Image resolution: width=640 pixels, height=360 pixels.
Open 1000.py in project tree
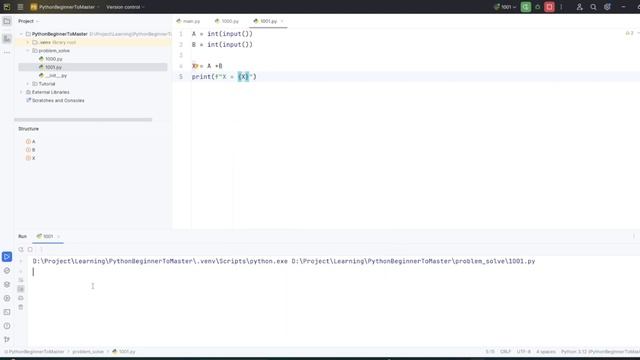tap(51, 59)
